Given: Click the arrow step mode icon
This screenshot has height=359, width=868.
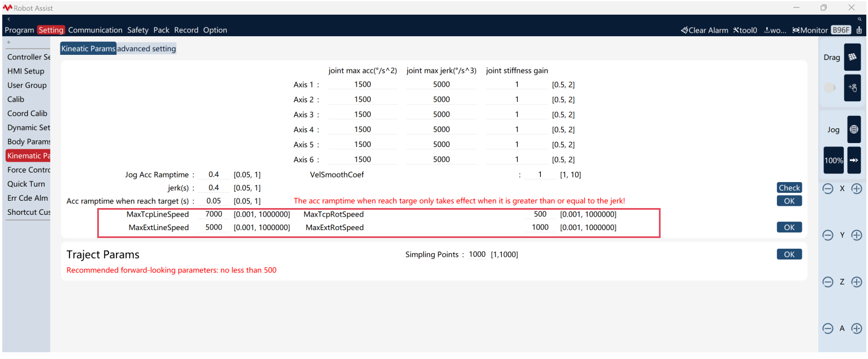Looking at the screenshot, I should pyautogui.click(x=854, y=160).
